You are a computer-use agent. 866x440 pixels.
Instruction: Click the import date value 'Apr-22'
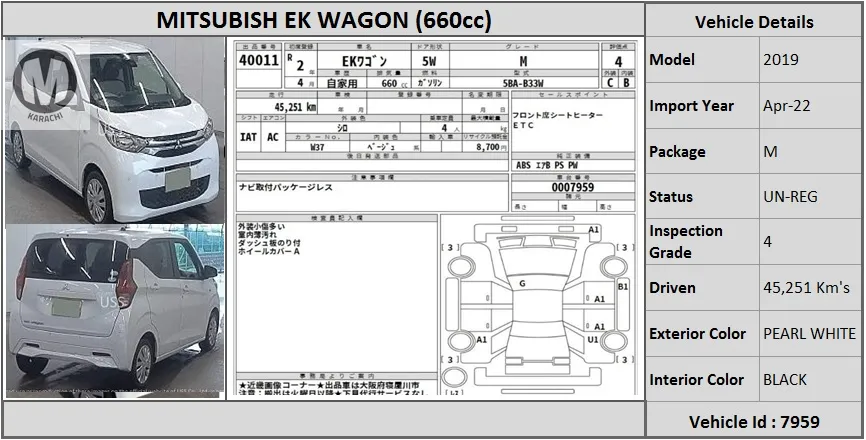click(x=786, y=105)
